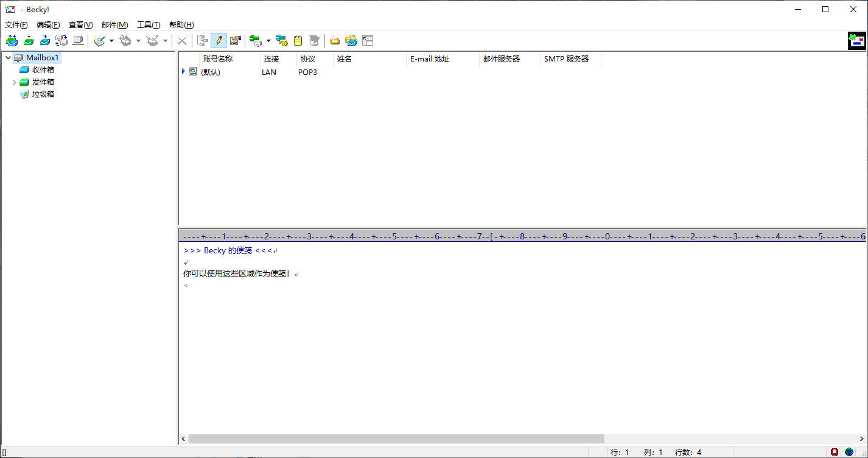Click the send and receive all mail icon
This screenshot has width=868, height=458.
12,41
